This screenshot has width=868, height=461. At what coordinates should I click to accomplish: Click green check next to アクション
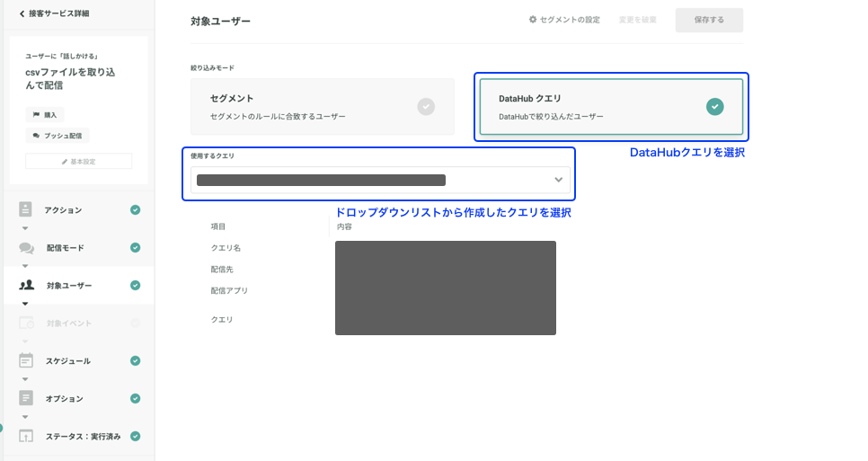(x=135, y=209)
